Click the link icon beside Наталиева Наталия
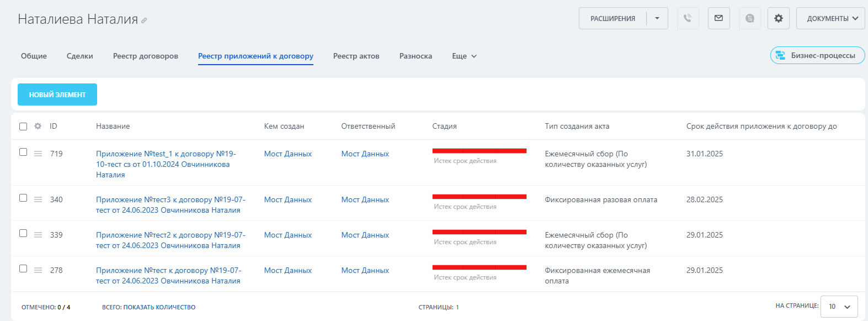 tap(144, 20)
